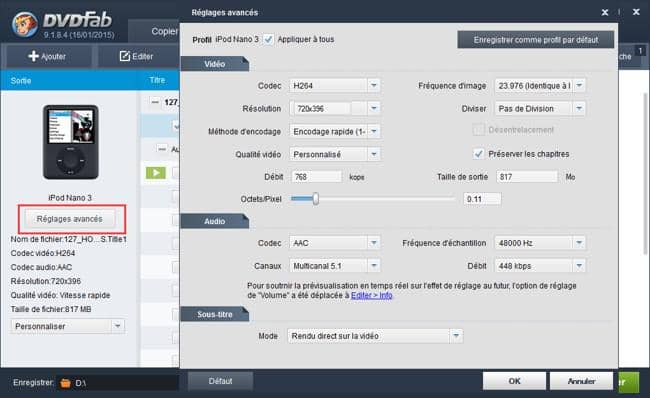Click the Nom de fichier info text
650x398 pixels.
click(68, 239)
